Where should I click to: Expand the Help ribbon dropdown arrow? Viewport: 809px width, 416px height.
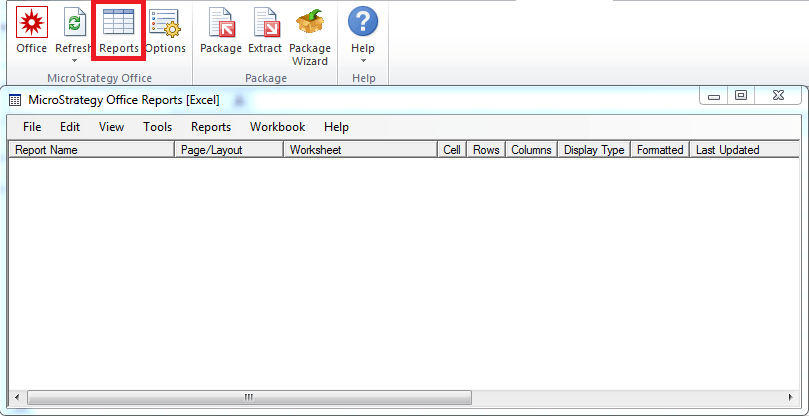click(x=363, y=61)
